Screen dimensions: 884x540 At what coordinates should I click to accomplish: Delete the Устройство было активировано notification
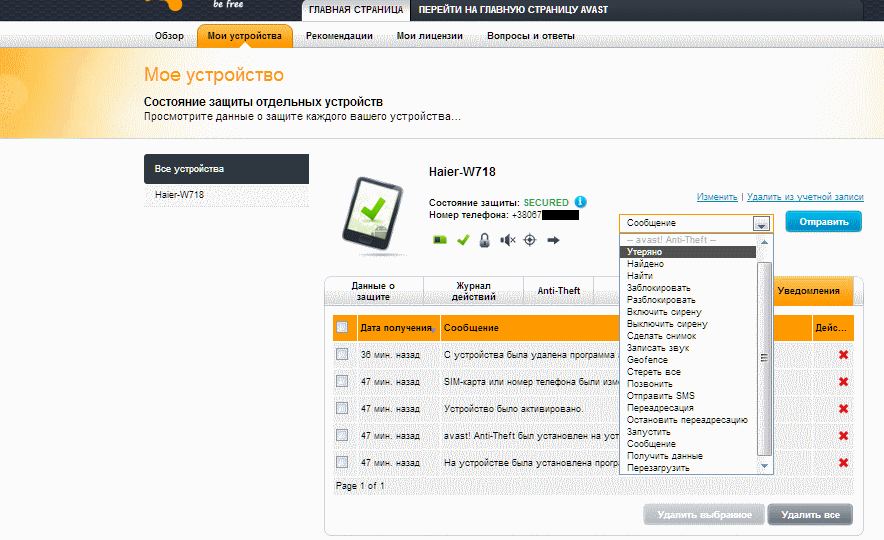pos(843,409)
